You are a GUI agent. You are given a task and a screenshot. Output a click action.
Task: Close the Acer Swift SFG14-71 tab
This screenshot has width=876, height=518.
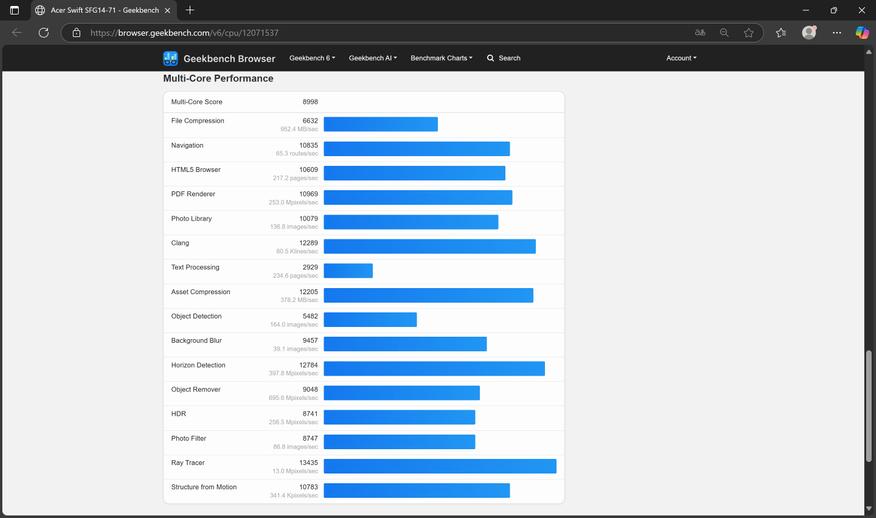click(x=167, y=10)
